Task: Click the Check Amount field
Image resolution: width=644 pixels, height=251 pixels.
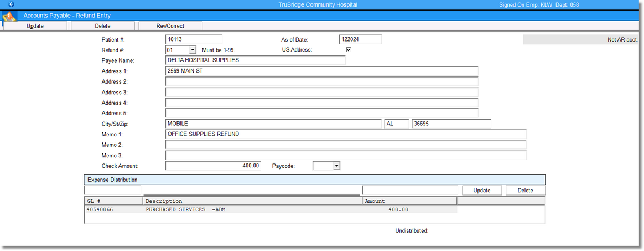Action: (213, 166)
